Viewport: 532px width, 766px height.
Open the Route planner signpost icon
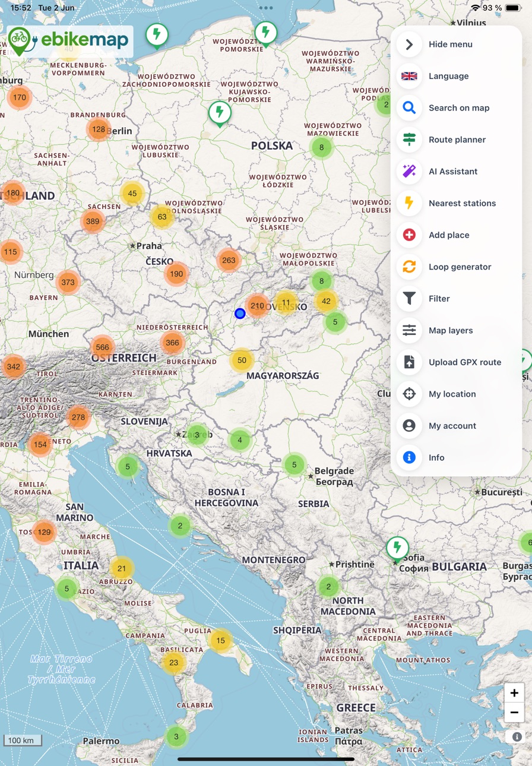pos(409,140)
